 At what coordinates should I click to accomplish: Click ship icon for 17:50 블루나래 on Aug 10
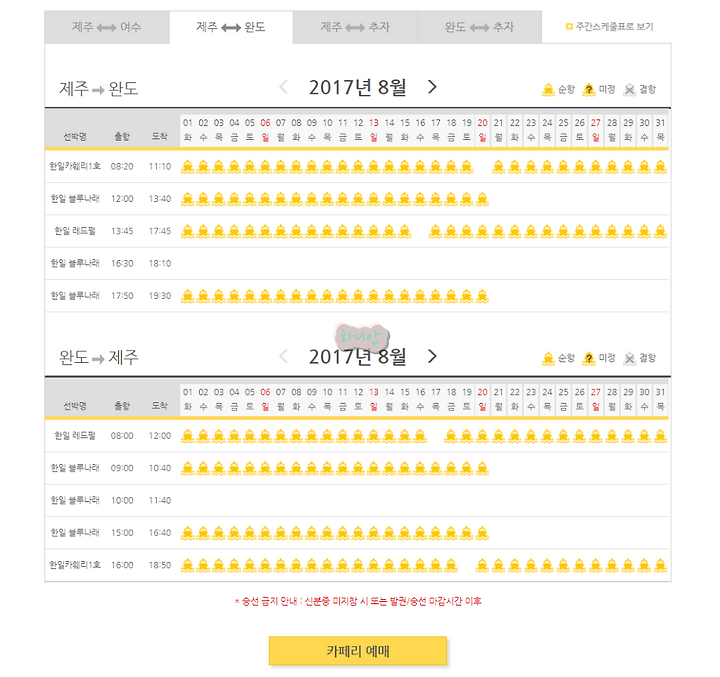[327, 296]
